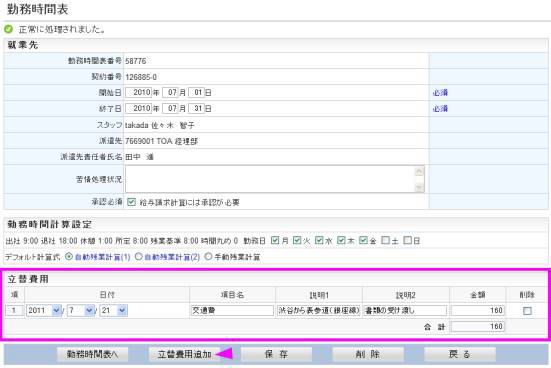Click the 開始日 year field 2010
The image size is (551, 368).
(x=138, y=92)
